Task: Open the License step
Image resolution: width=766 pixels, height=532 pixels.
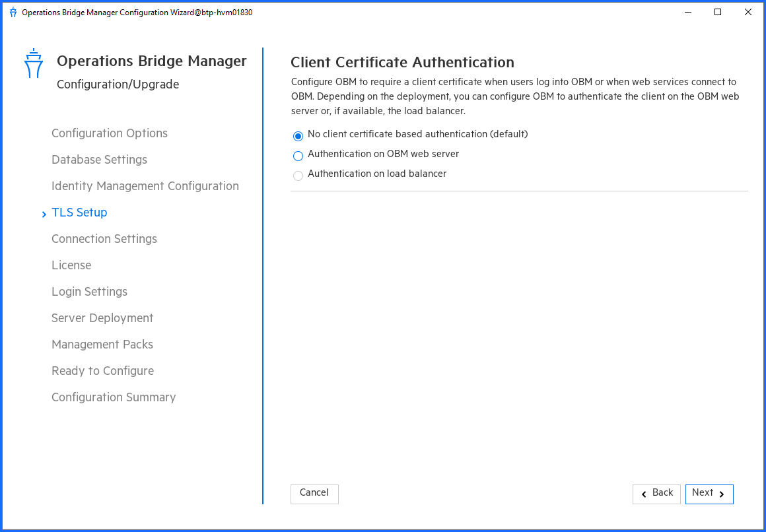Action: coord(71,265)
